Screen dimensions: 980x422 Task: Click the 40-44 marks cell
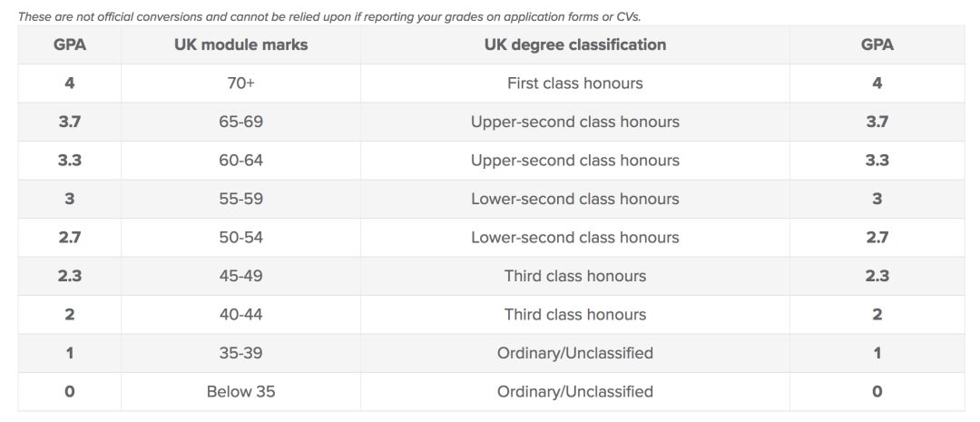click(240, 315)
